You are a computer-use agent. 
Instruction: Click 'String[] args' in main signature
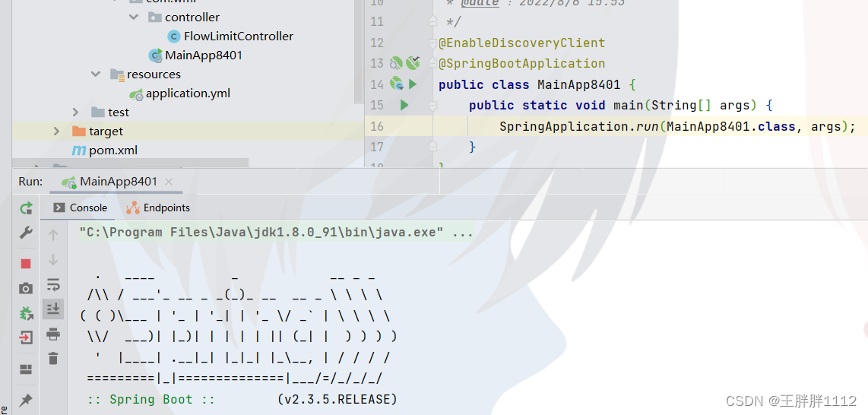pos(700,105)
